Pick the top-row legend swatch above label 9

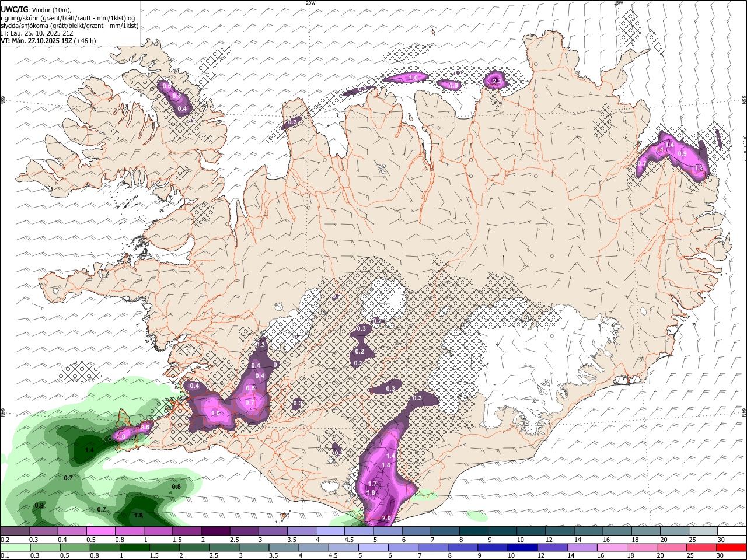pyautogui.click(x=502, y=531)
